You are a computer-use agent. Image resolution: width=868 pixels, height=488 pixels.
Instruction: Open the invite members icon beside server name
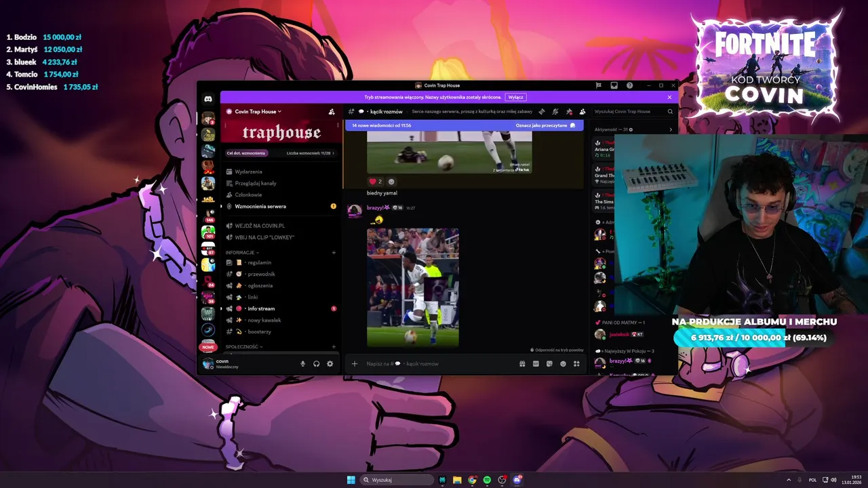coord(332,112)
